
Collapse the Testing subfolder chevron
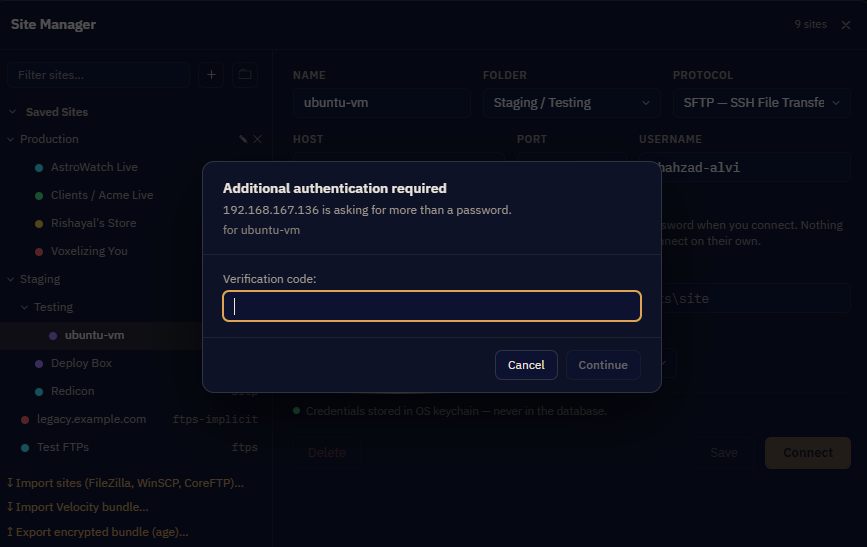tap(24, 307)
